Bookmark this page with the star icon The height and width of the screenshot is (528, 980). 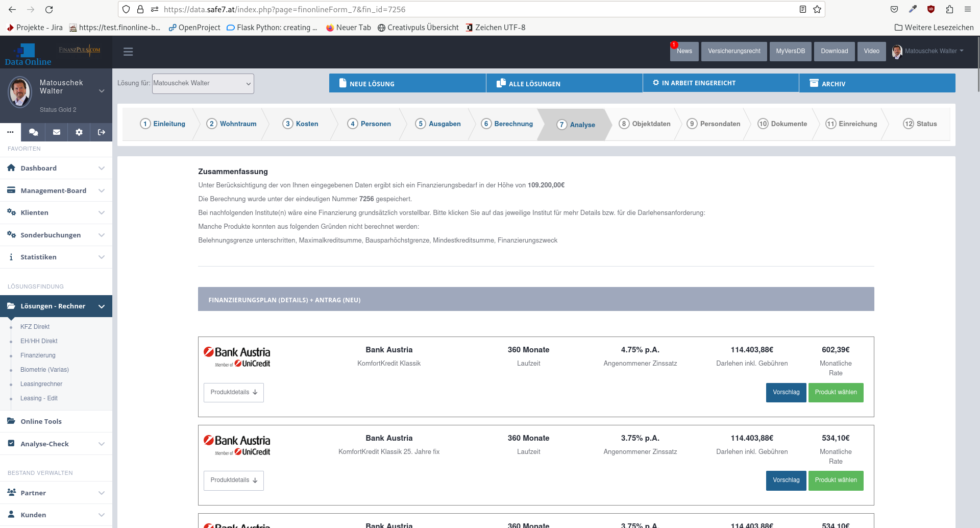tap(817, 9)
